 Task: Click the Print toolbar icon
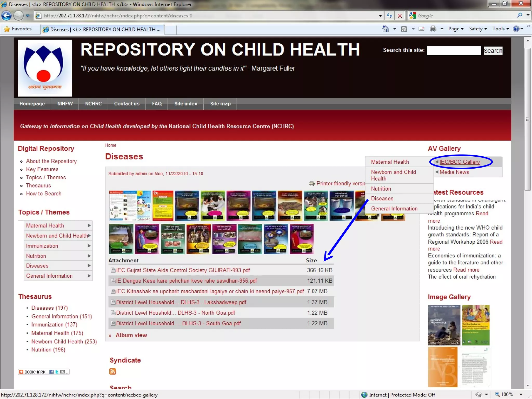(433, 29)
